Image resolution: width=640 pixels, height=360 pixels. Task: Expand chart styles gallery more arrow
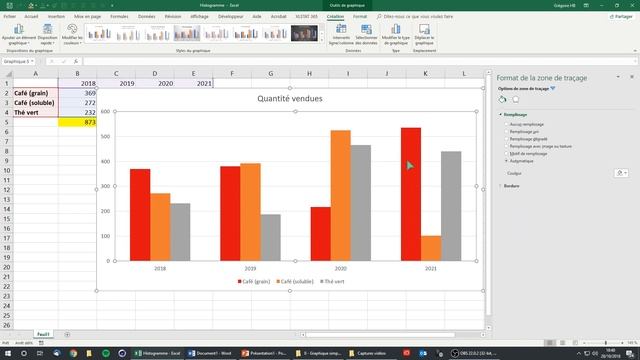(x=322, y=40)
